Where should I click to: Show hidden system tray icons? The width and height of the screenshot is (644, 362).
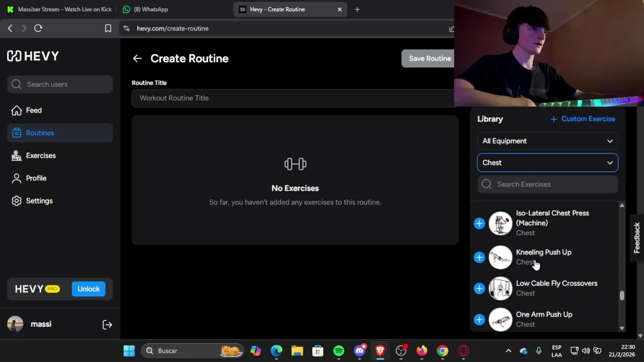(x=508, y=350)
